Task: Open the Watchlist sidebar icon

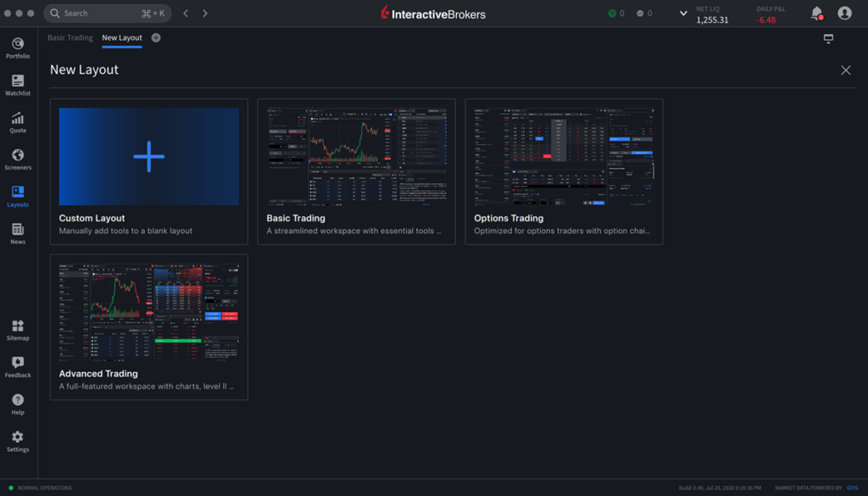Action: 18,81
